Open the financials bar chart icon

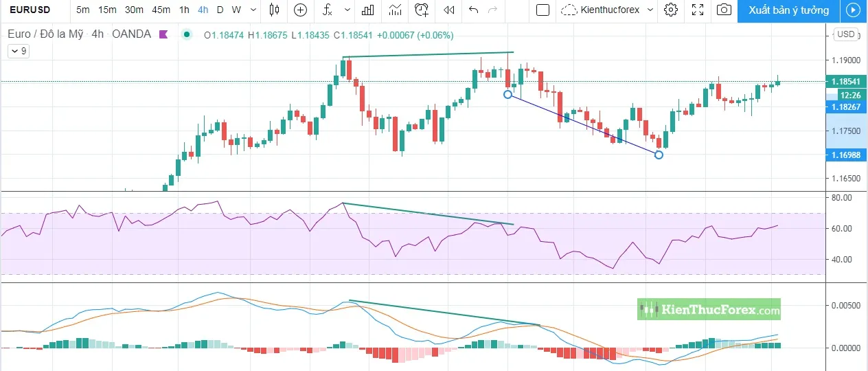(368, 10)
